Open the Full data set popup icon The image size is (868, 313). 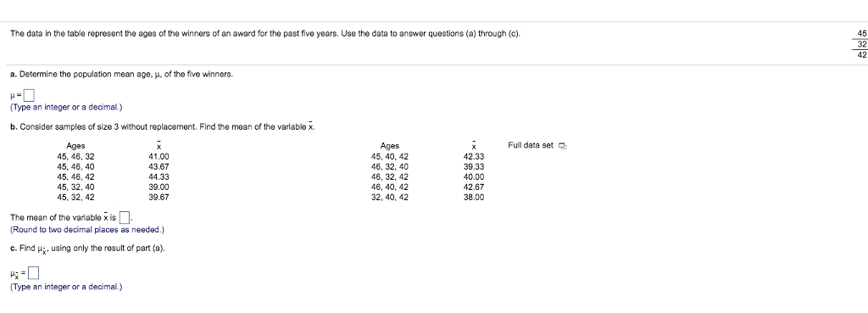pyautogui.click(x=563, y=146)
